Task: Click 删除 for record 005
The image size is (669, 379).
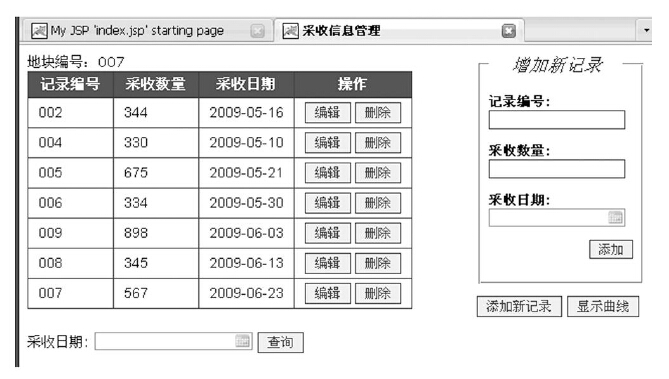Action: (x=378, y=173)
